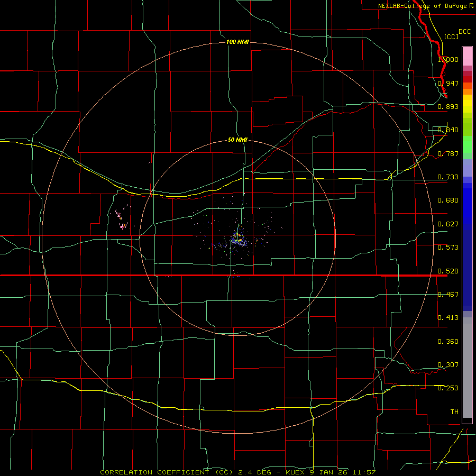Click the 1.000 value on the scale
The width and height of the screenshot is (476, 476).
[x=448, y=59]
